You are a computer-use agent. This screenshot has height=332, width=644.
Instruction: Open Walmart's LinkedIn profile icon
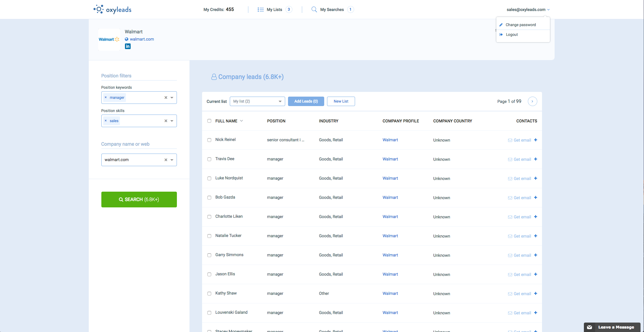[127, 46]
